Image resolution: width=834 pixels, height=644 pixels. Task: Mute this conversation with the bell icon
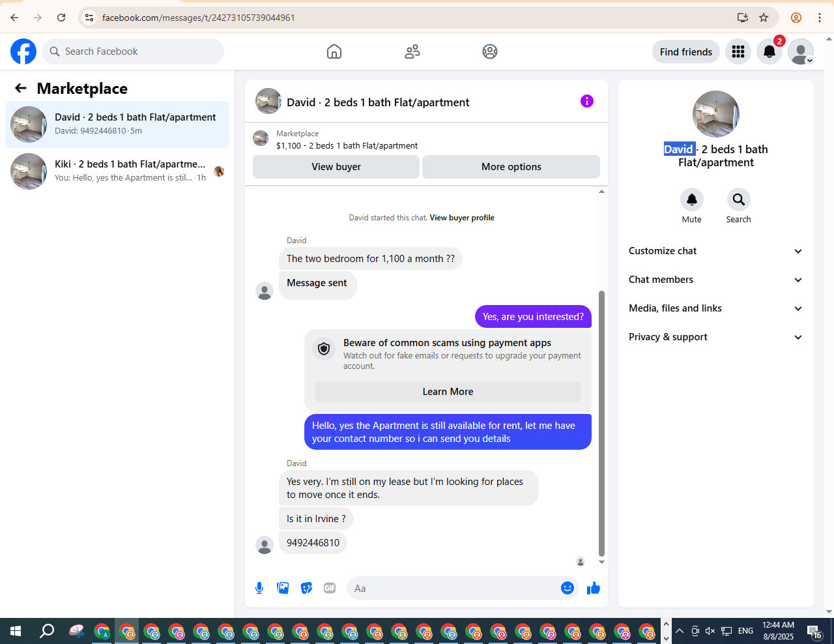[x=692, y=199]
